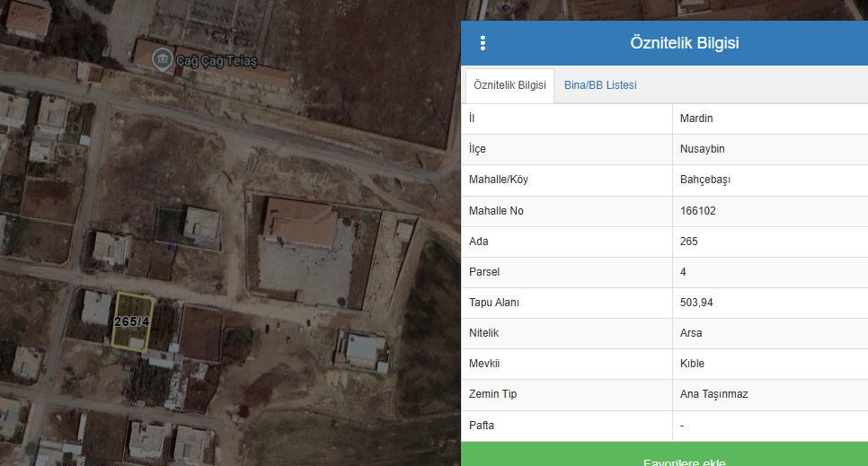The height and width of the screenshot is (466, 868).
Task: Select the Mevkii value Kıble
Action: pyautogui.click(x=692, y=364)
